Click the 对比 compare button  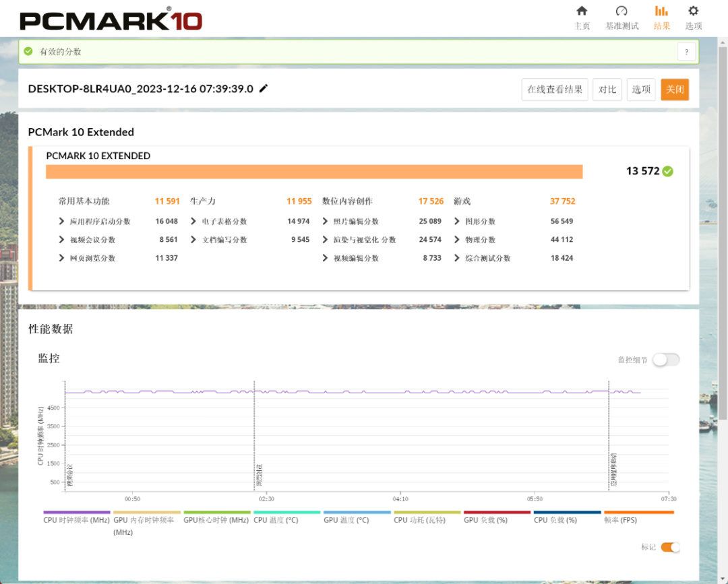pos(607,90)
